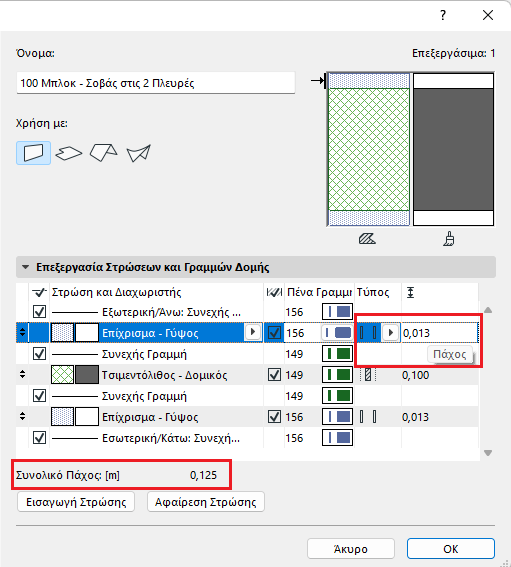The width and height of the screenshot is (511, 567).
Task: Toggle the end-line checkbox for Τσιμεντόλιθος - Δομικός
Action: pyautogui.click(x=274, y=375)
